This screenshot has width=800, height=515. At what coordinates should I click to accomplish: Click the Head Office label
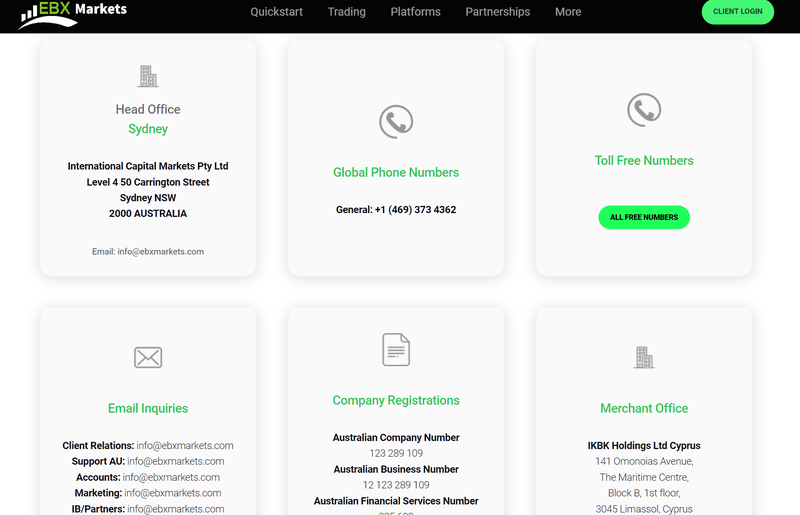pos(148,109)
